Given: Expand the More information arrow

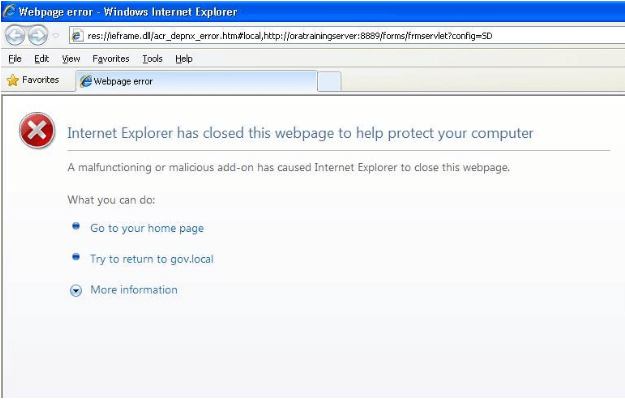Looking at the screenshot, I should (76, 290).
